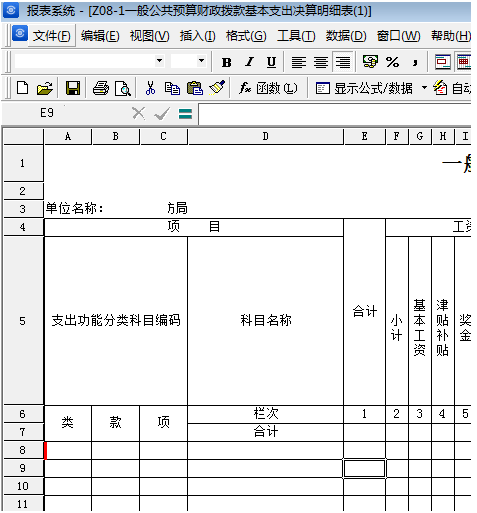Open the 格式(G) menu
477x513 pixels.
[246, 36]
